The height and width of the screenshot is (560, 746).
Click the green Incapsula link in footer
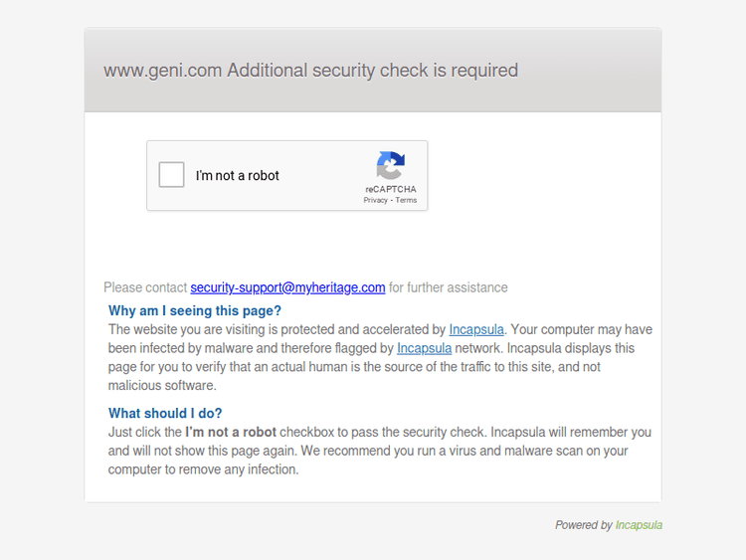(639, 525)
